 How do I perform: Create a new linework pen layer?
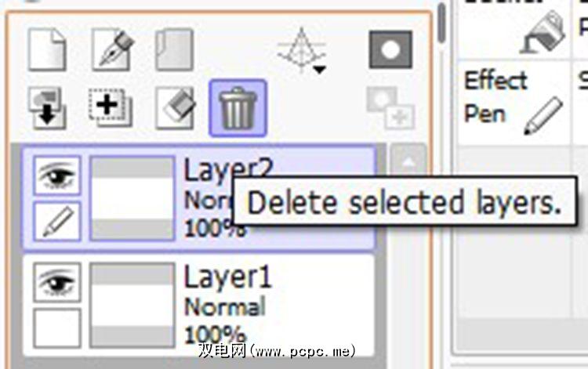(x=113, y=50)
